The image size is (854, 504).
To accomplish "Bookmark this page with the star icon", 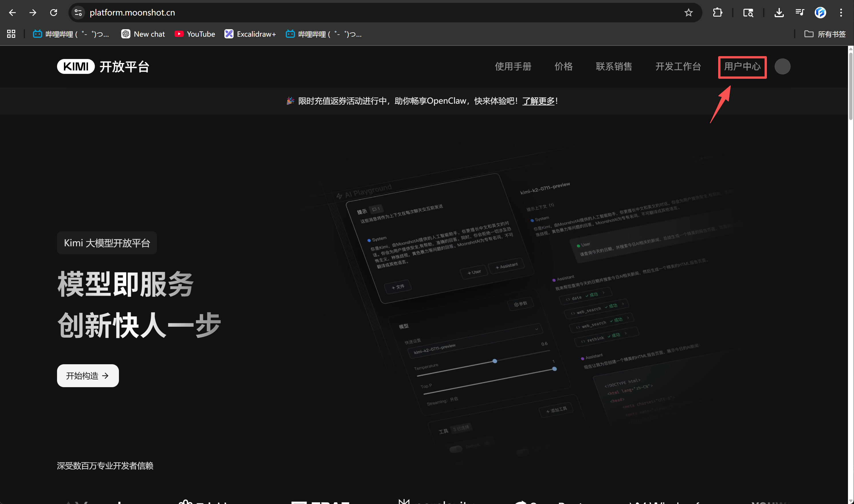I will tap(688, 13).
